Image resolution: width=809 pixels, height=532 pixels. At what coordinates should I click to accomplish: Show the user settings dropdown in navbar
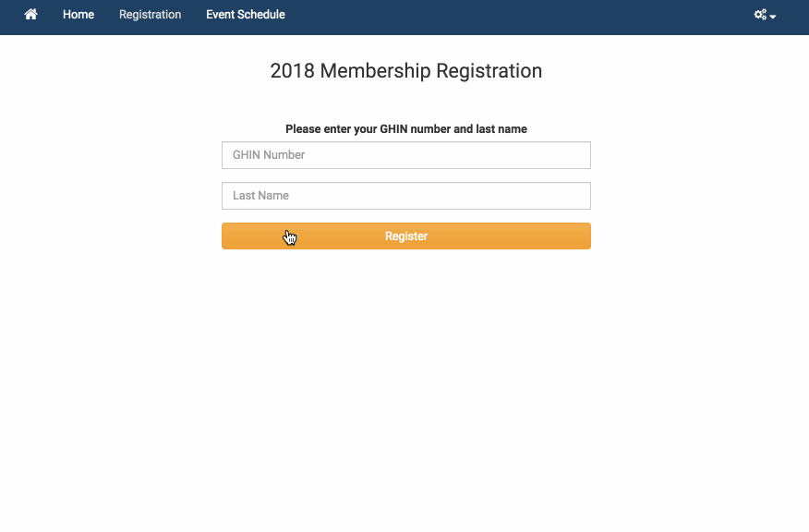point(766,15)
